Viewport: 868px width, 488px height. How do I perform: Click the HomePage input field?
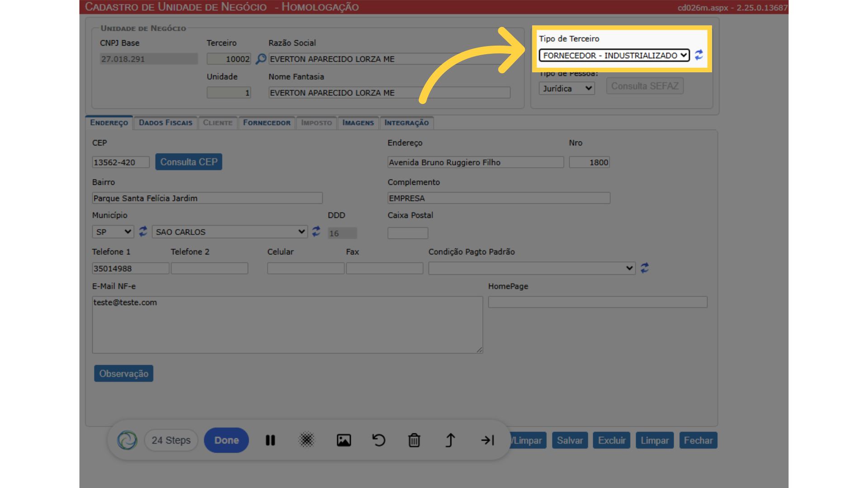598,302
